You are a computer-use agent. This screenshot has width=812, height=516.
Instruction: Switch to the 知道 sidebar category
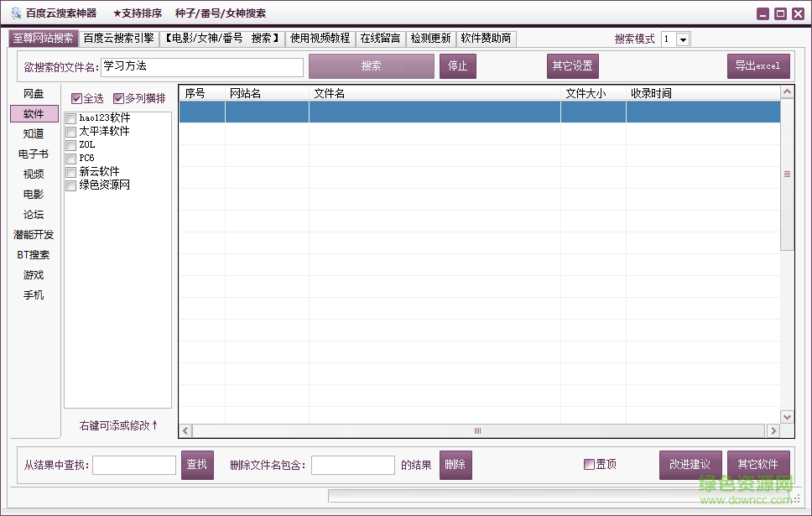(x=33, y=133)
